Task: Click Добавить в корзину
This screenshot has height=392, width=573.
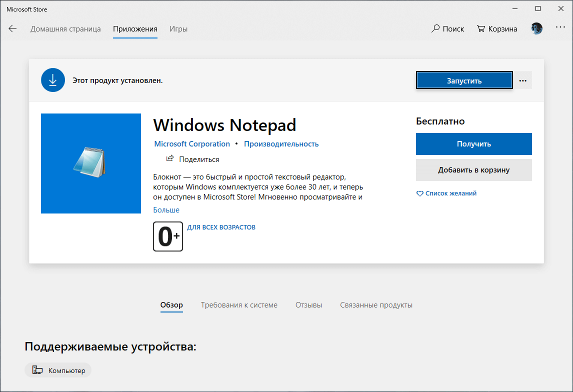Action: pos(473,170)
